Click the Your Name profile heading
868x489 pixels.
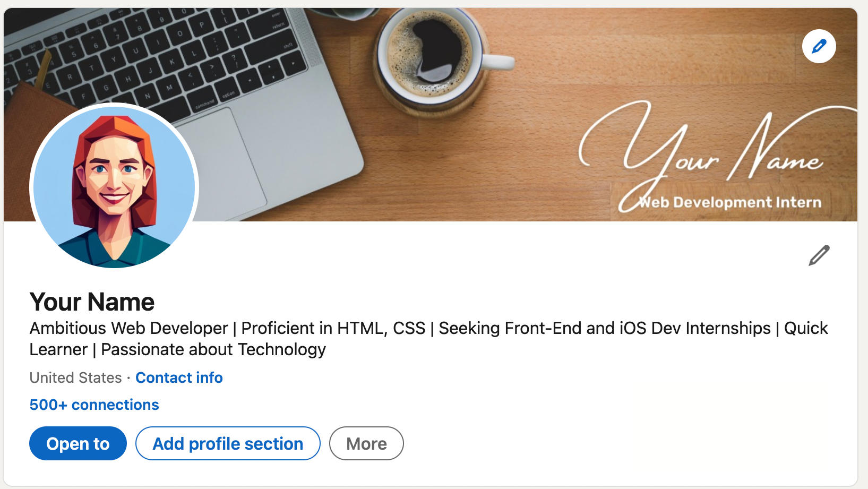coord(91,302)
